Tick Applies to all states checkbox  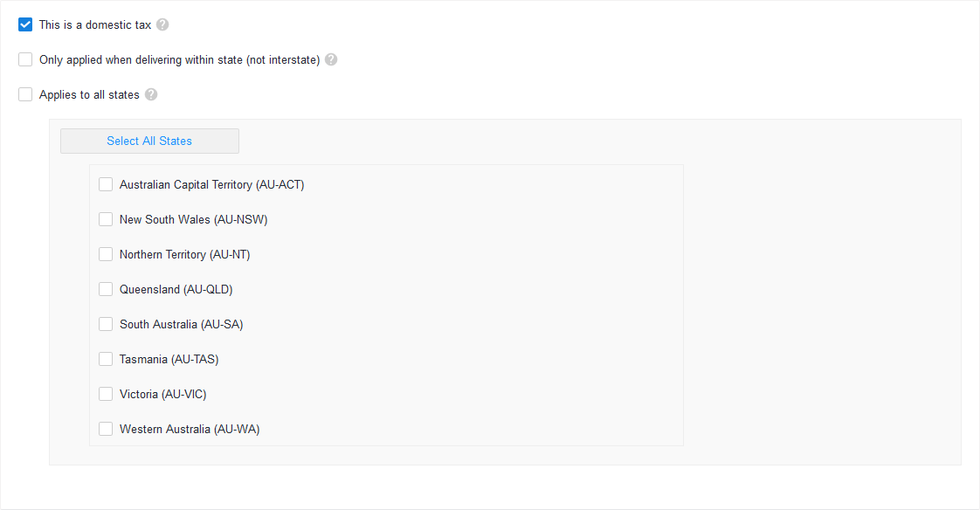(25, 94)
